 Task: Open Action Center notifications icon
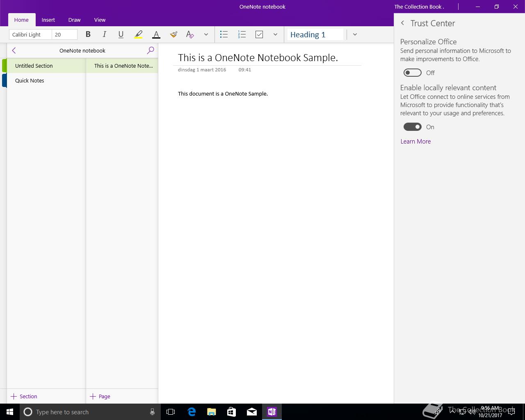coord(512,412)
